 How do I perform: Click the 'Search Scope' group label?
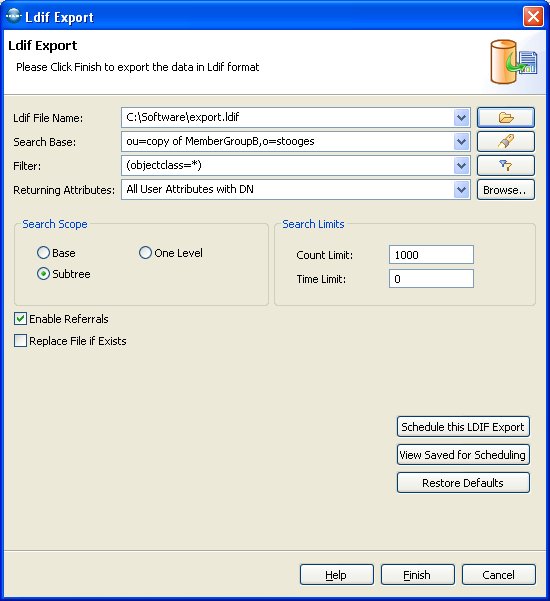(x=55, y=224)
